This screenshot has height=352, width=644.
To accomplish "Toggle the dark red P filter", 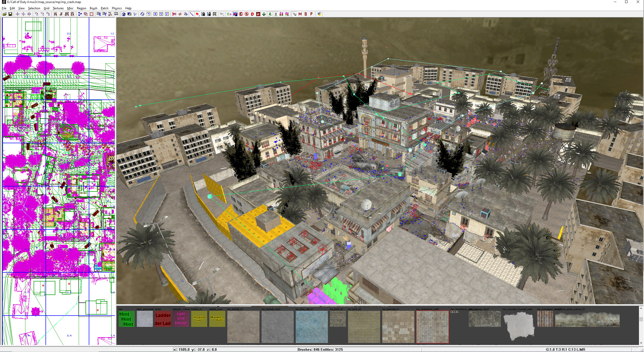I will click(311, 14).
